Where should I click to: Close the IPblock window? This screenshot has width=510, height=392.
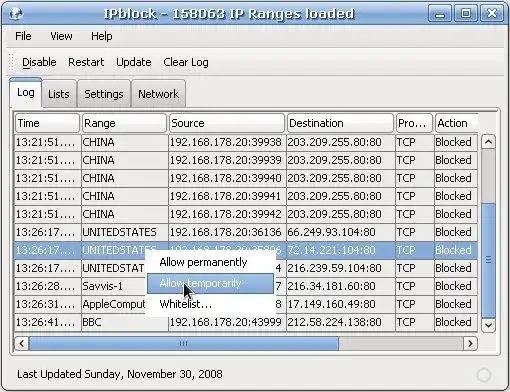click(492, 14)
